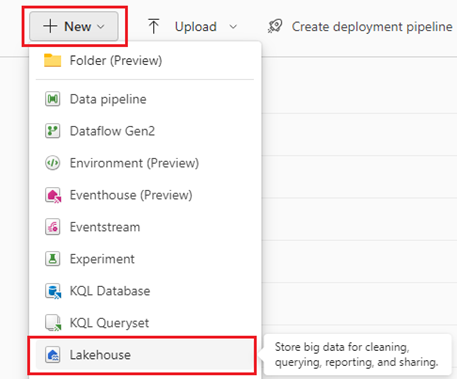Select Experiment menu entry
The height and width of the screenshot is (379, 457).
pyautogui.click(x=145, y=259)
